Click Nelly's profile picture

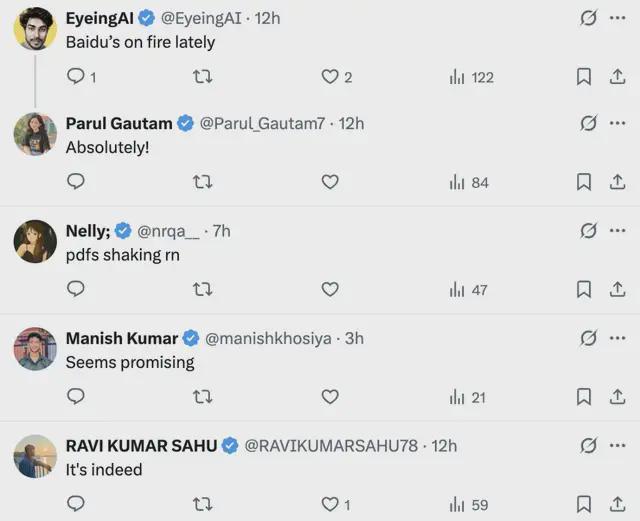(x=35, y=241)
